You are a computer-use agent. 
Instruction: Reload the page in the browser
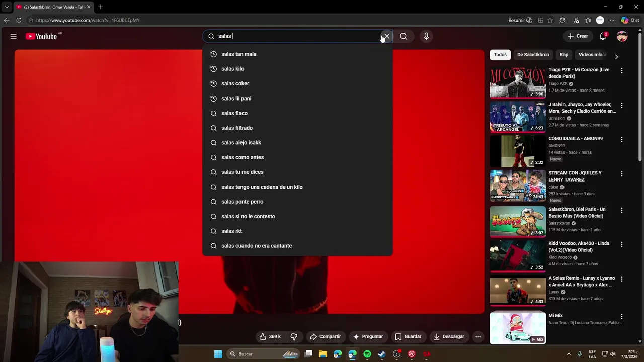(19, 20)
